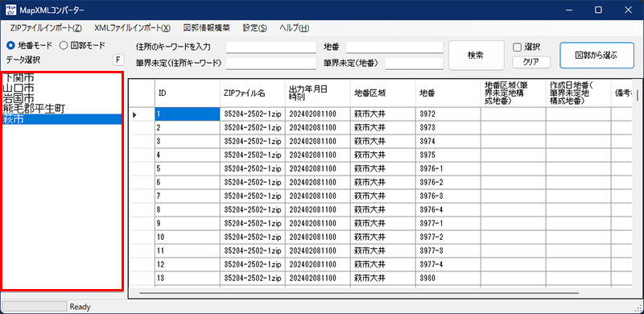The width and height of the screenshot is (644, 314).
Task: Click the 地番 cell 3973
Action: 448,128
